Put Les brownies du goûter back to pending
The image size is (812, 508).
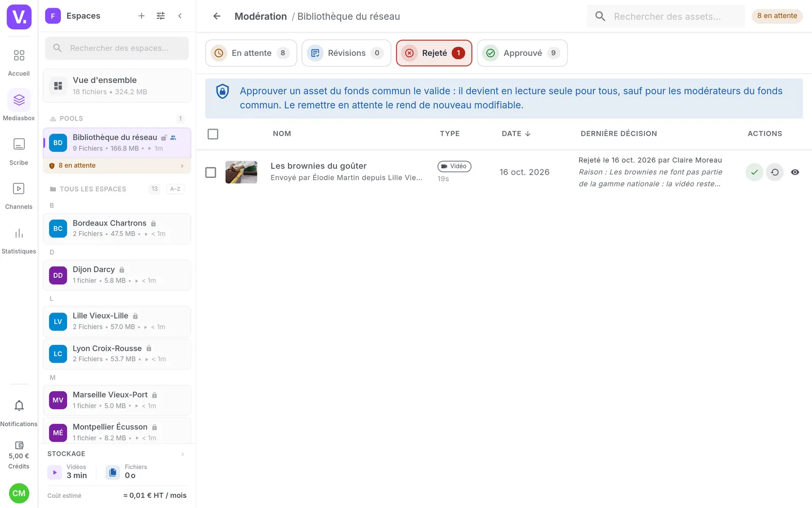tap(774, 172)
